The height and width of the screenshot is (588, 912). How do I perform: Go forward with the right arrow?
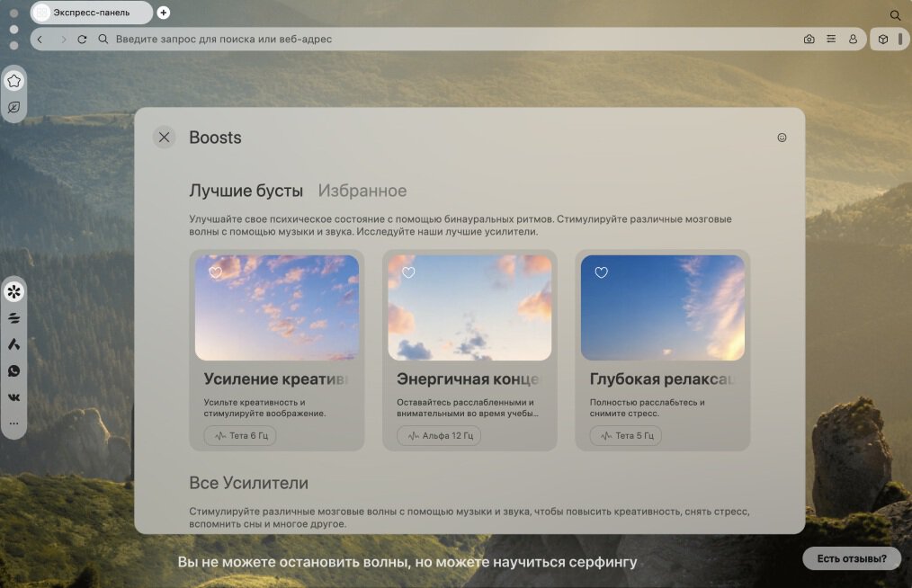[63, 39]
